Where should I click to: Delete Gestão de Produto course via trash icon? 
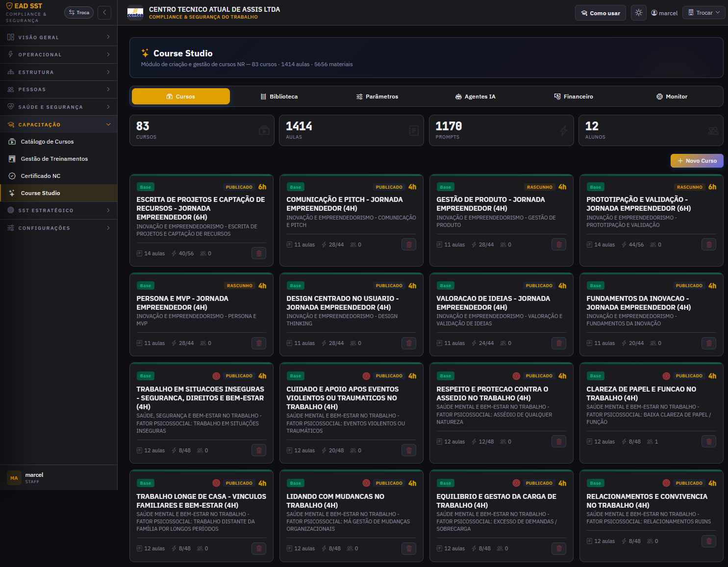tap(559, 245)
